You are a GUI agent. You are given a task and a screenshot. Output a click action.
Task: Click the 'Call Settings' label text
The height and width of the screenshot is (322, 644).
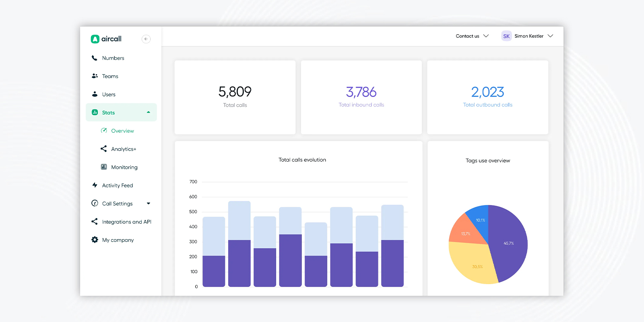(117, 204)
